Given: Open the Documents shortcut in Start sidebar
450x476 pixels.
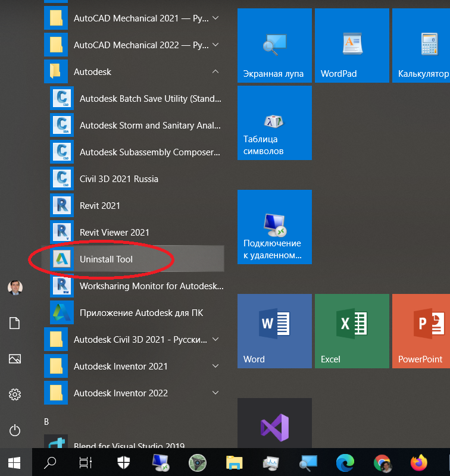Looking at the screenshot, I should pyautogui.click(x=14, y=323).
